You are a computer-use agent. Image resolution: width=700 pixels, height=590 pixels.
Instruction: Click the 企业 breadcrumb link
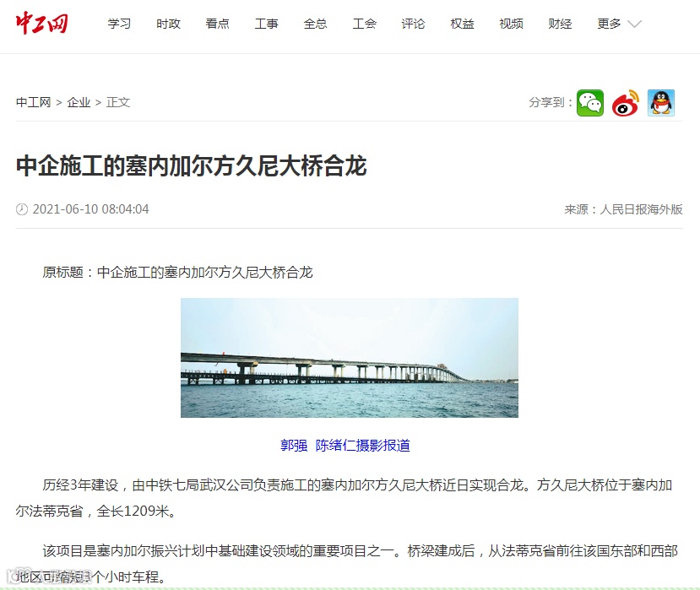point(79,102)
